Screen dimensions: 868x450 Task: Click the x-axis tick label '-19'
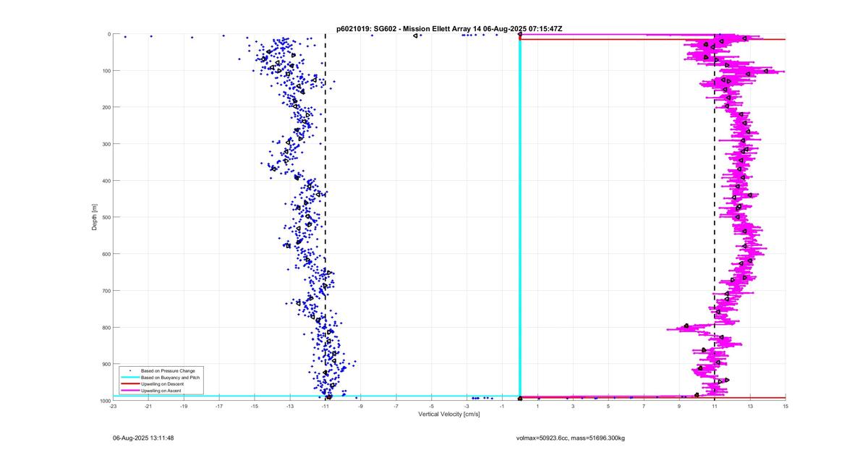[x=184, y=406]
